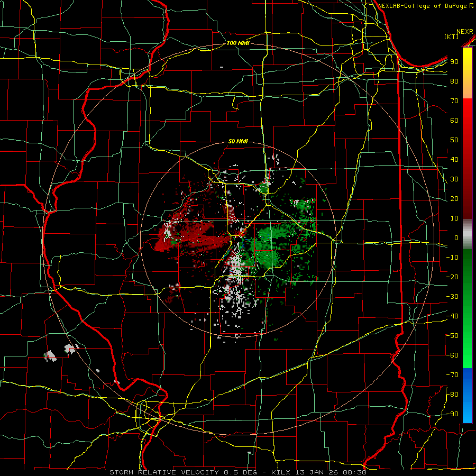Click the 70 value on velocity legend
Image resolution: width=476 pixels, height=476 pixels.
454,101
